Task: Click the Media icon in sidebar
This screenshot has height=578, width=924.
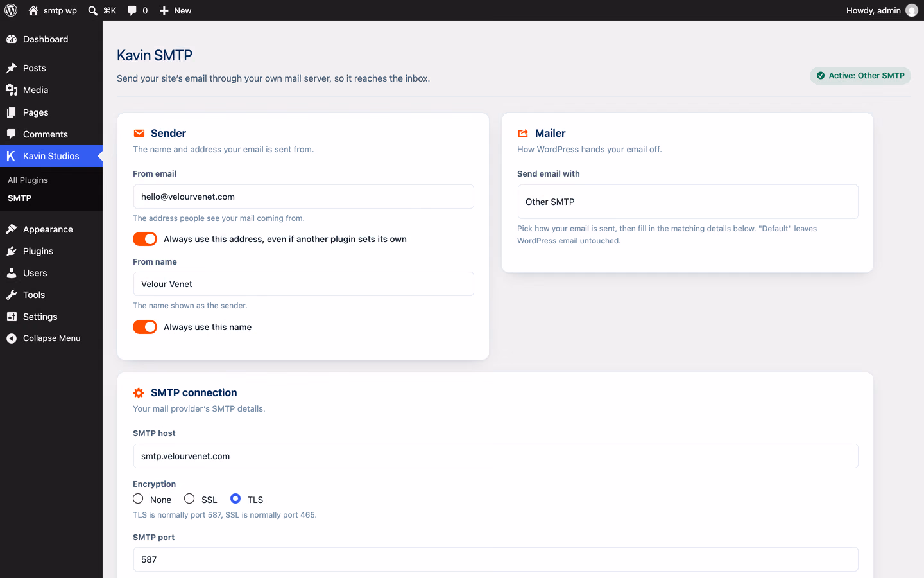Action: (12, 90)
